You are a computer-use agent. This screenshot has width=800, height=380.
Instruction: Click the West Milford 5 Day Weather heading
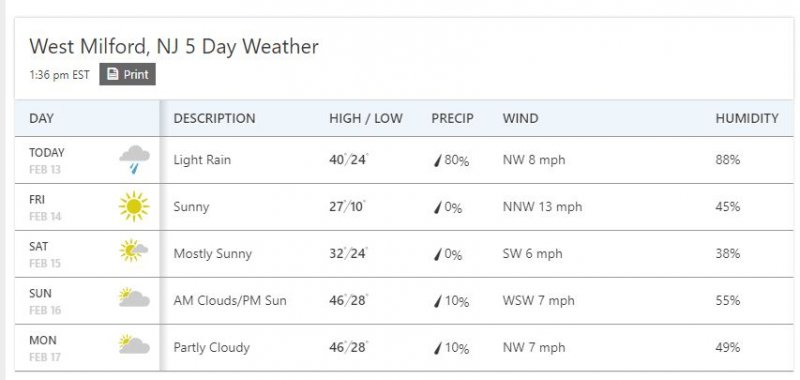(x=174, y=46)
